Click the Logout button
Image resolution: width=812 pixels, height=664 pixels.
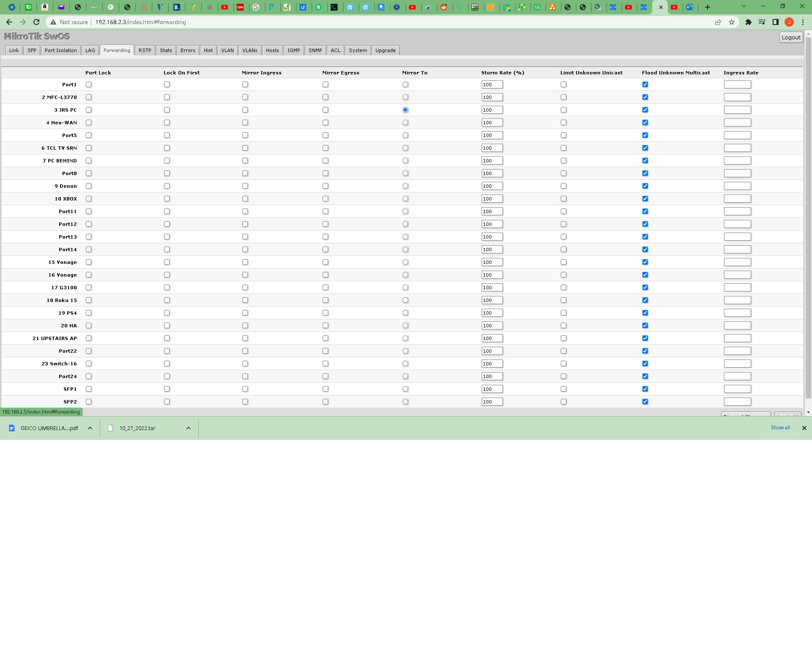click(790, 37)
